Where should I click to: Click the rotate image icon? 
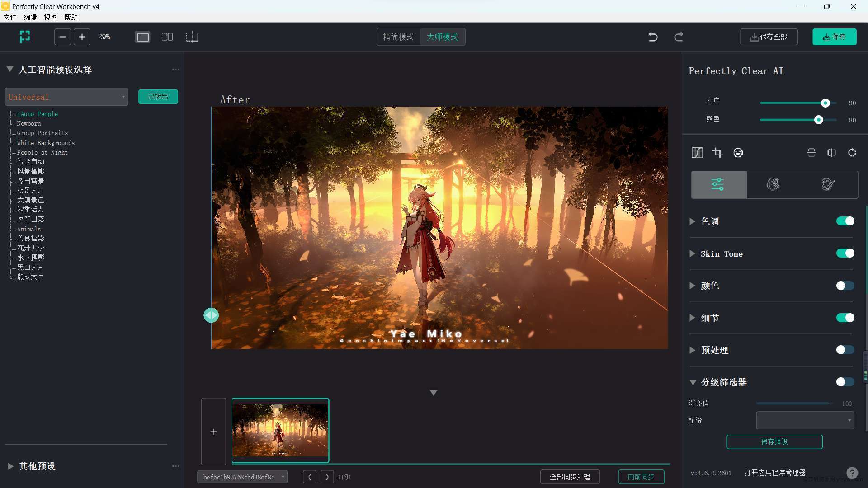pyautogui.click(x=852, y=153)
